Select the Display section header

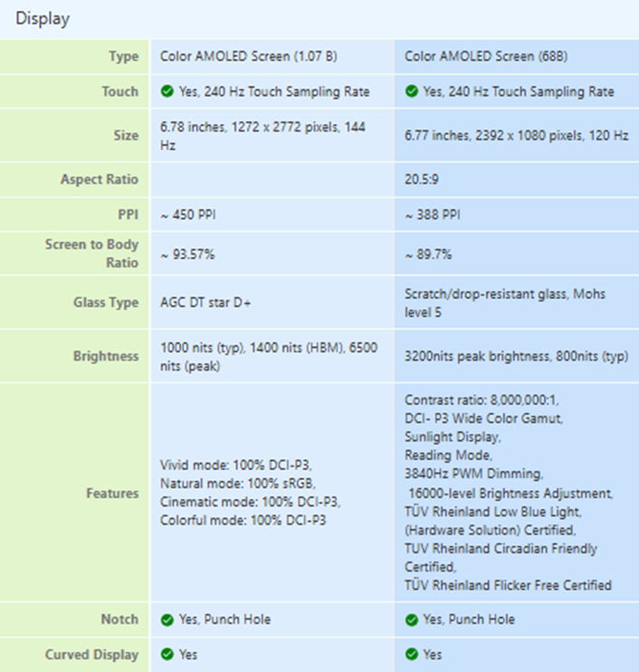click(43, 19)
